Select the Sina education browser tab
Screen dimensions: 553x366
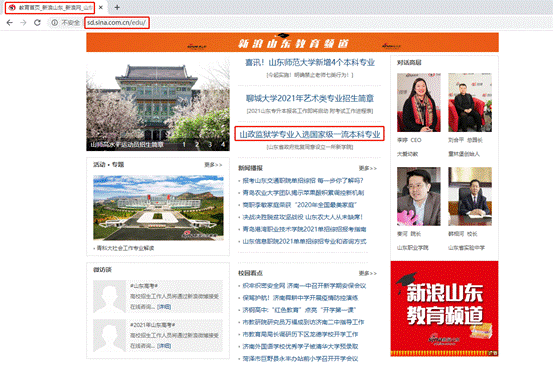coord(50,7)
